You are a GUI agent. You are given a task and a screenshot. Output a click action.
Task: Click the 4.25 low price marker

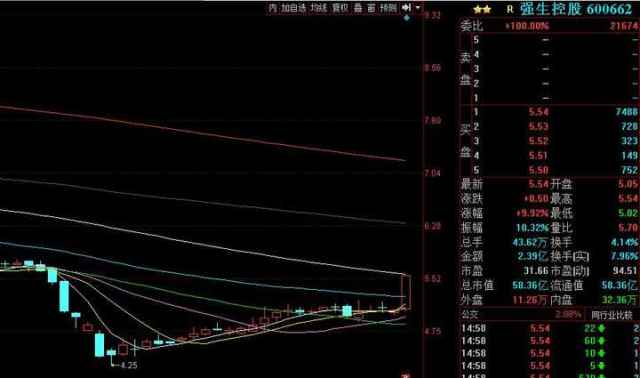129,365
